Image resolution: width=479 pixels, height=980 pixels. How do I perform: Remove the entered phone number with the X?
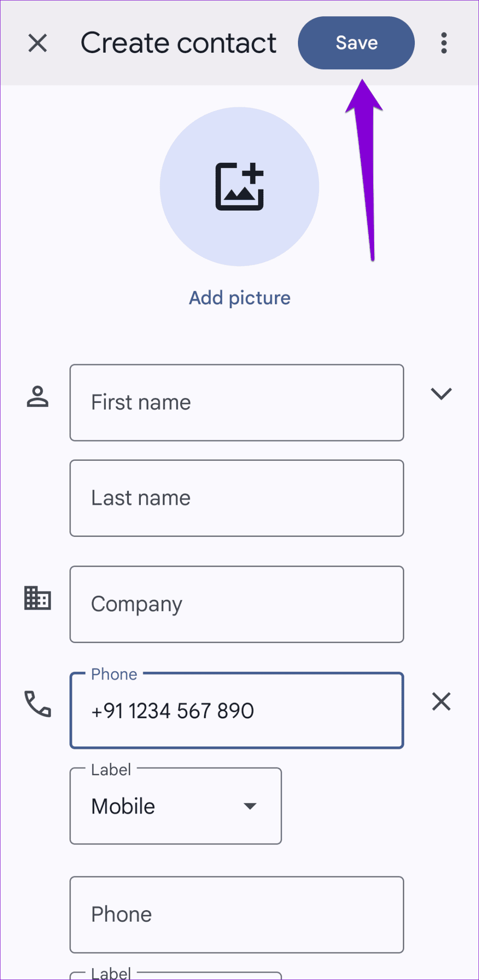click(x=441, y=702)
